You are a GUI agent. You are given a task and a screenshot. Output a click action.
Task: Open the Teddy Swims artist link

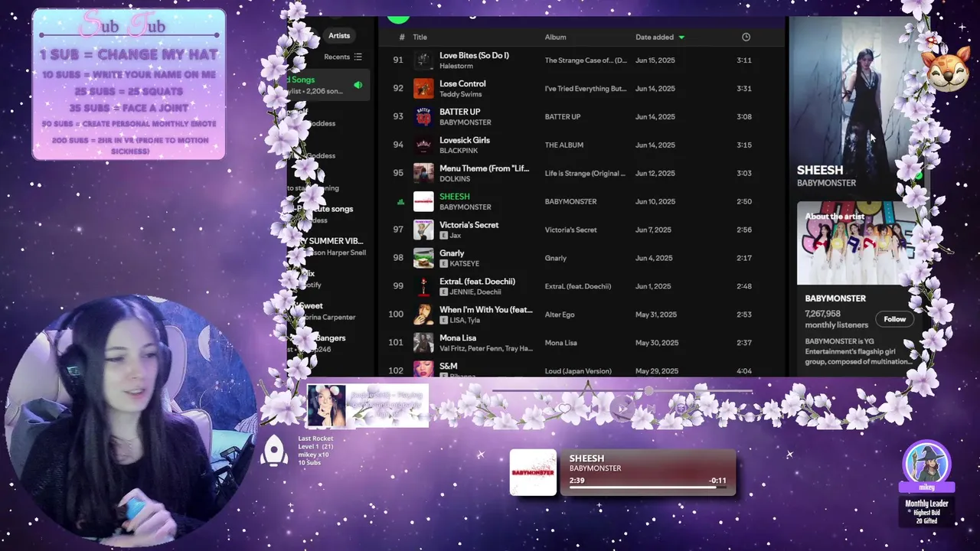[x=462, y=95]
